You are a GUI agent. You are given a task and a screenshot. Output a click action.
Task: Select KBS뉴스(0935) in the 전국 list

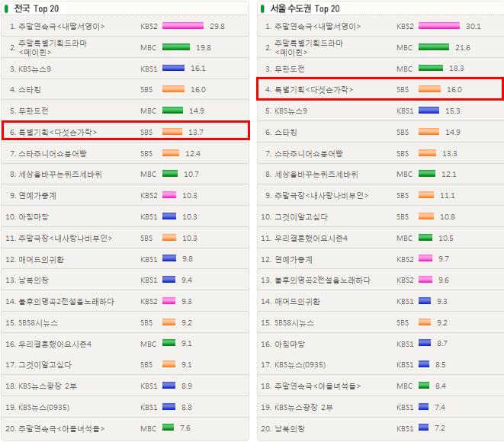pos(44,407)
